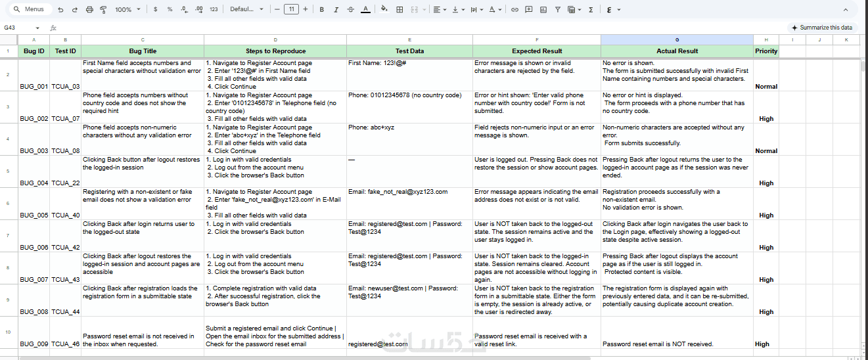The width and height of the screenshot is (868, 360).
Task: Open the text color picker
Action: click(x=365, y=10)
